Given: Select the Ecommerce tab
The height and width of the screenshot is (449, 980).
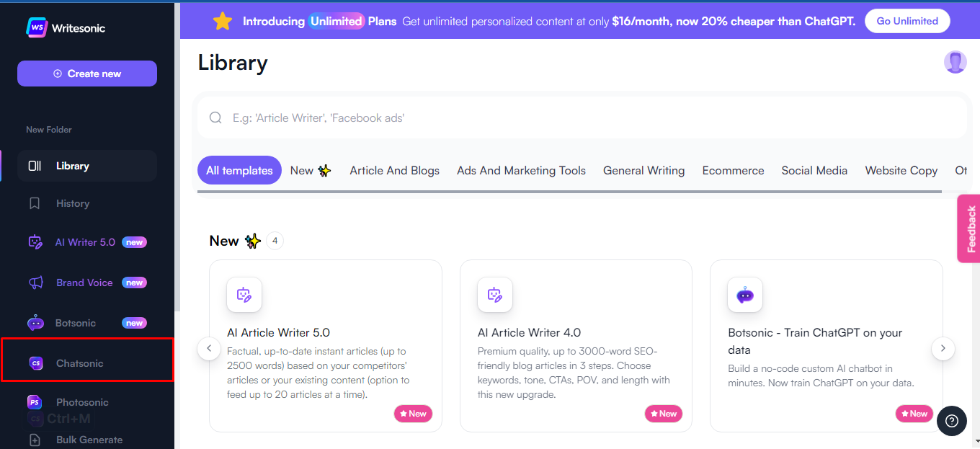Looking at the screenshot, I should click(x=733, y=171).
